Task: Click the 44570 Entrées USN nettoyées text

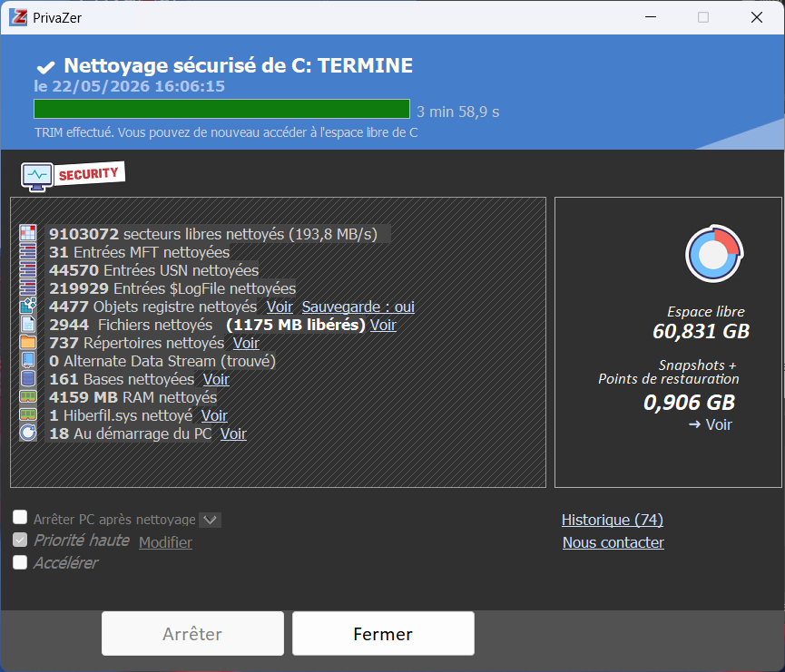Action: coord(153,270)
